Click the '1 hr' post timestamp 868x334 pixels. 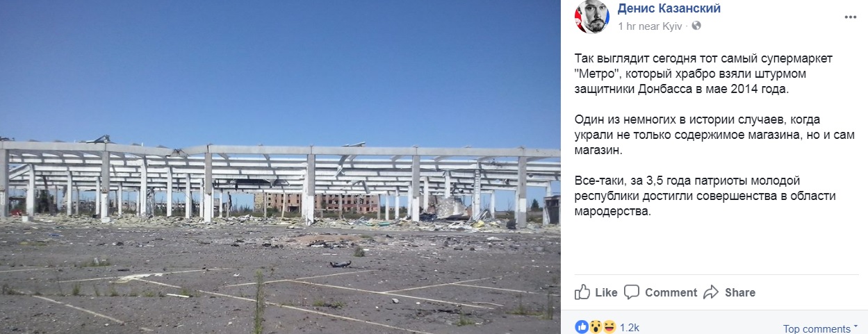tap(628, 26)
